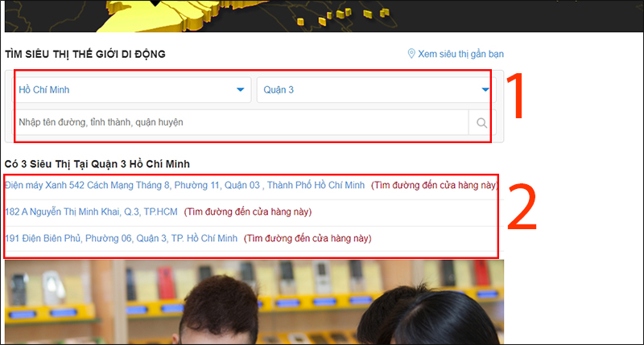Get directions to Nguyễn Thị Minh Khai store
The width and height of the screenshot is (644, 345).
click(x=248, y=212)
